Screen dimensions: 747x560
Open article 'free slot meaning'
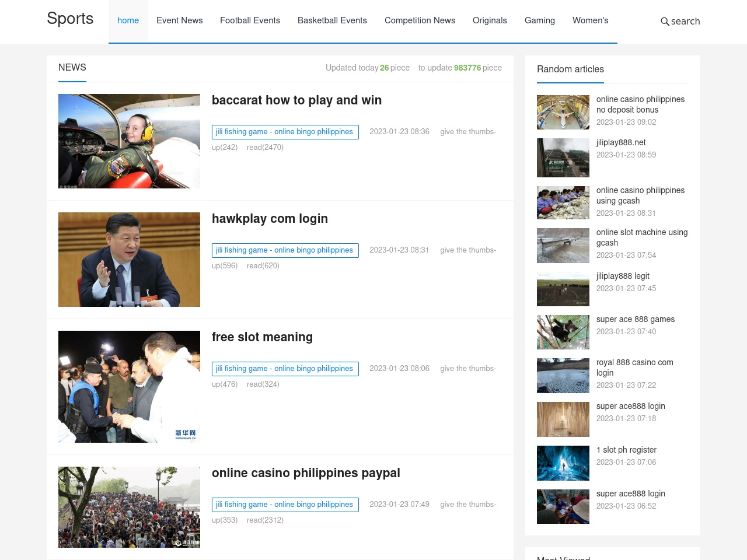pos(262,337)
